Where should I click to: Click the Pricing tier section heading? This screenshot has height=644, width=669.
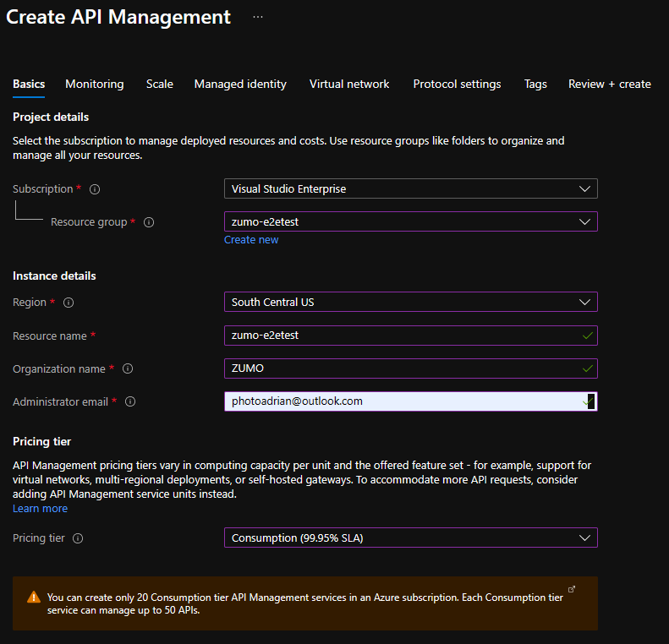click(41, 441)
